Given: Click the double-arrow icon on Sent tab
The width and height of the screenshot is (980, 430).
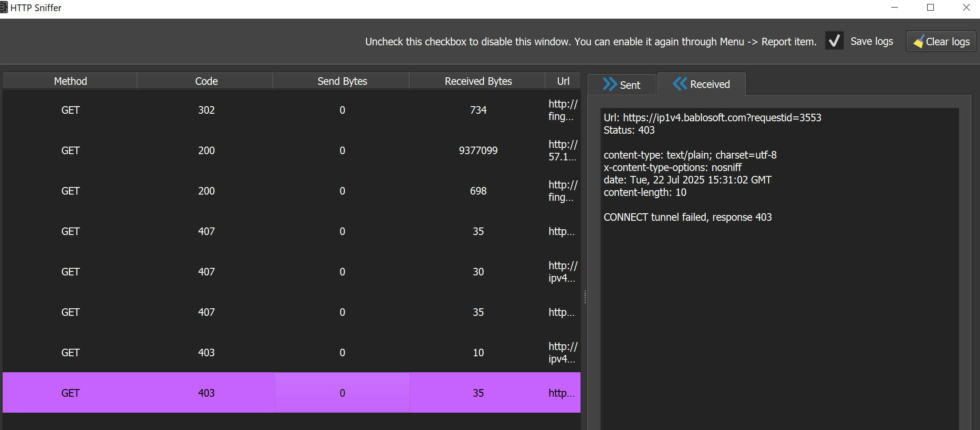Looking at the screenshot, I should point(609,84).
